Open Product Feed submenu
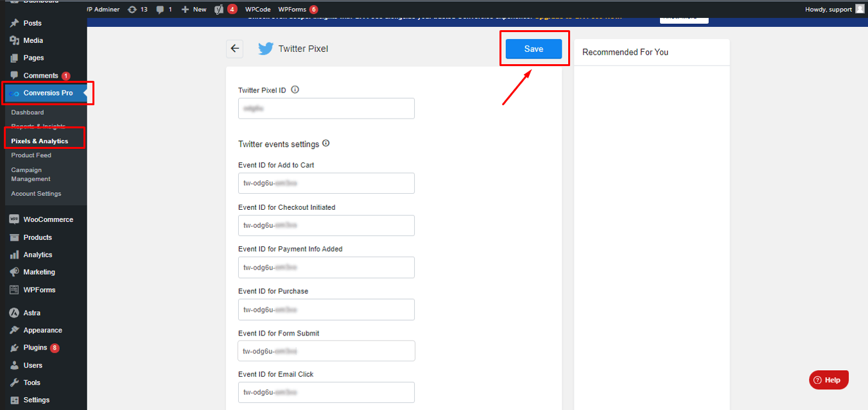The height and width of the screenshot is (410, 868). pos(31,155)
